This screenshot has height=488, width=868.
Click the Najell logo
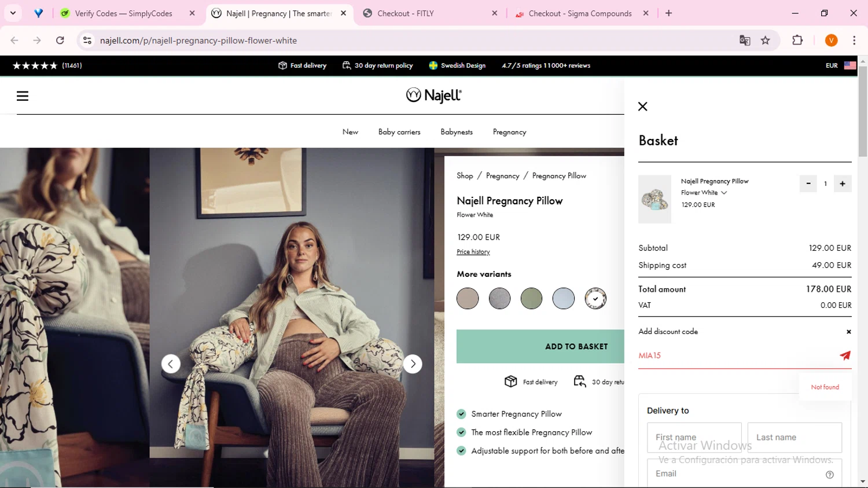[433, 96]
